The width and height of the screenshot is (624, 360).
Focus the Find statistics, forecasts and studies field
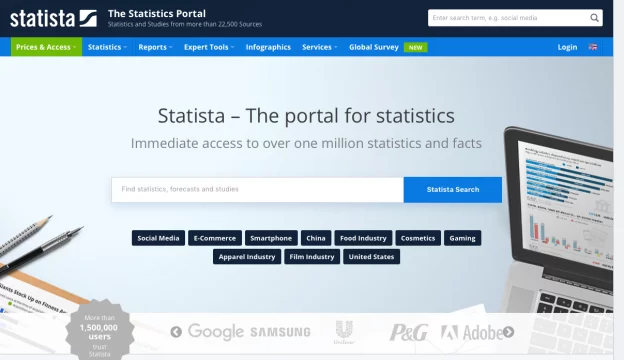click(x=257, y=190)
